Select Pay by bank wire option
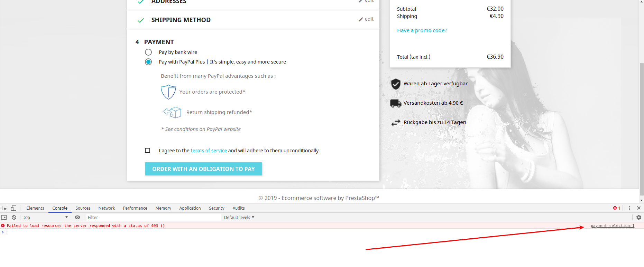Image resolution: width=644 pixels, height=267 pixels. click(148, 52)
